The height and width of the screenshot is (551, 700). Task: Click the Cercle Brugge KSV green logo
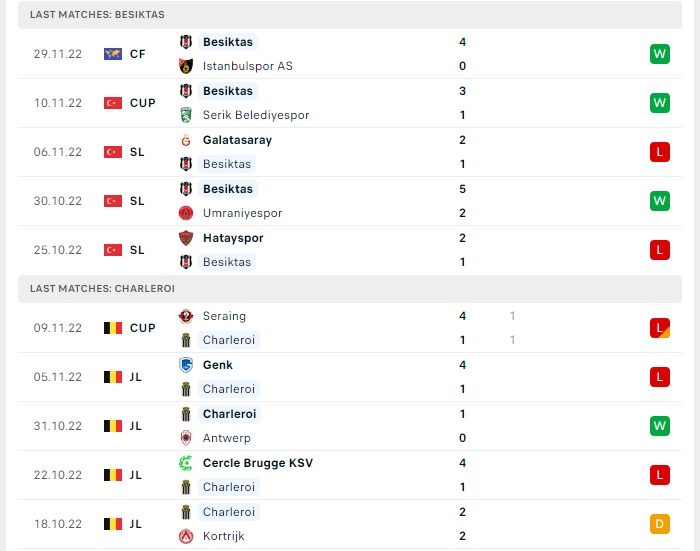point(186,463)
